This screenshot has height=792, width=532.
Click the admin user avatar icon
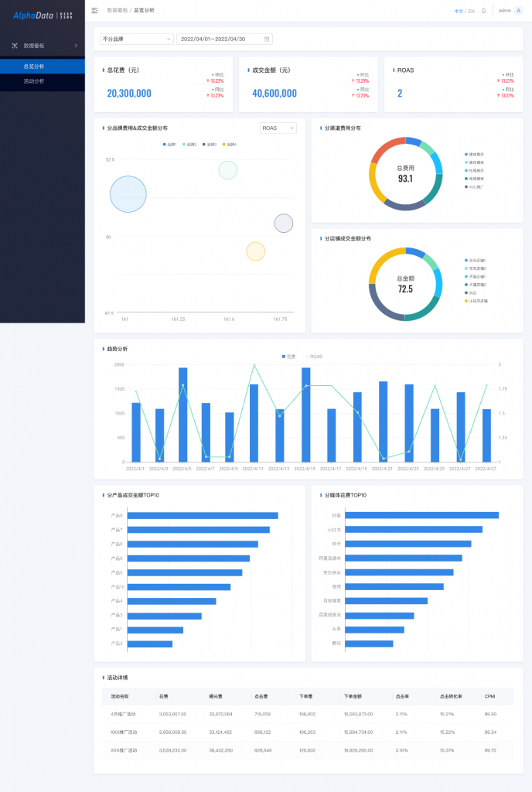[519, 11]
